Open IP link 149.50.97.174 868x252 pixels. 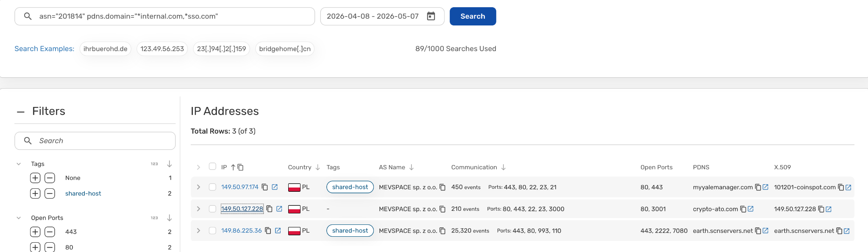click(240, 187)
